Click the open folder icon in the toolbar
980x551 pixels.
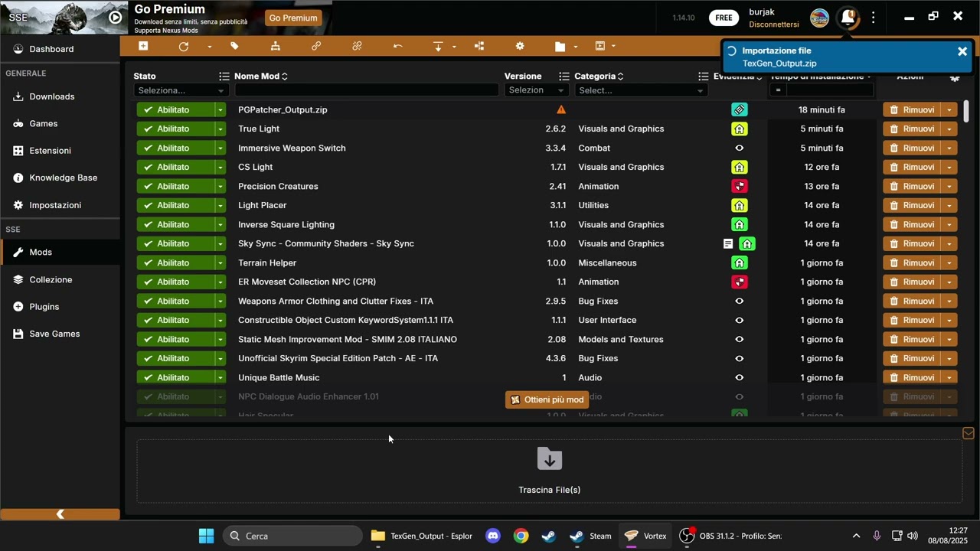pyautogui.click(x=560, y=47)
